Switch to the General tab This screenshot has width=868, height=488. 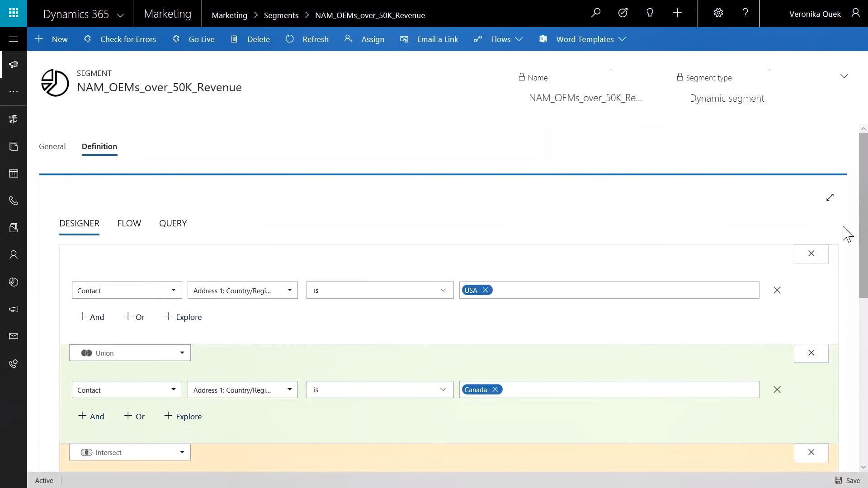click(52, 146)
